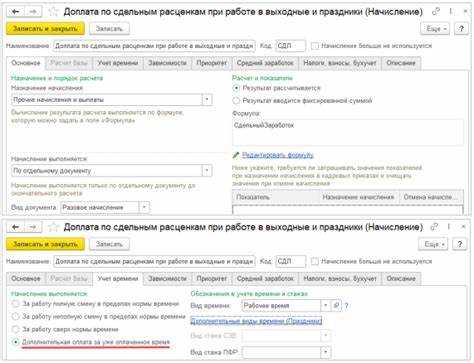Image resolution: width=474 pixels, height=363 pixels.
Task: Expand 'Вид документа' dropdown arrow
Action: tap(144, 207)
